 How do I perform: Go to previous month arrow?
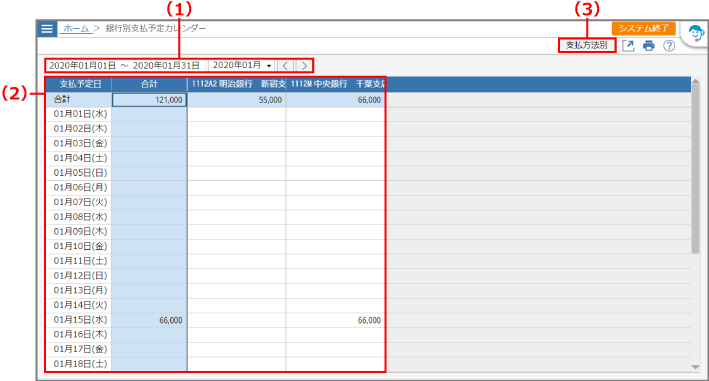(x=285, y=66)
